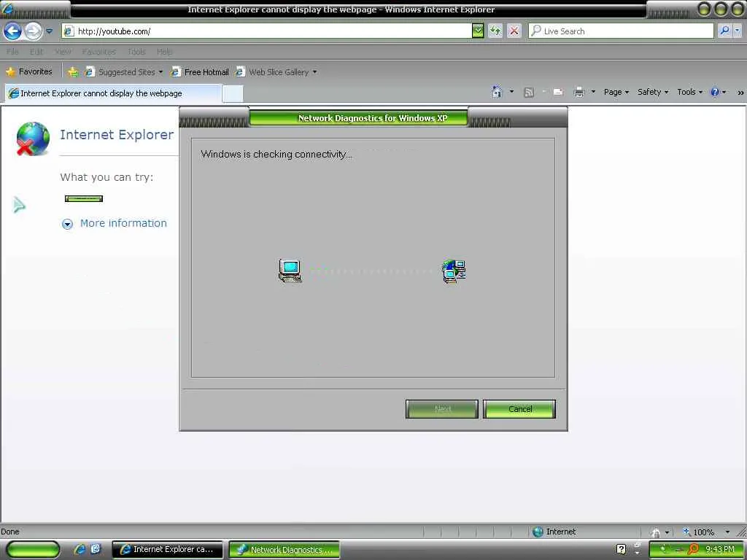Screen dimensions: 747x560
Task: Click the blue Help question mark icon
Action: [715, 92]
